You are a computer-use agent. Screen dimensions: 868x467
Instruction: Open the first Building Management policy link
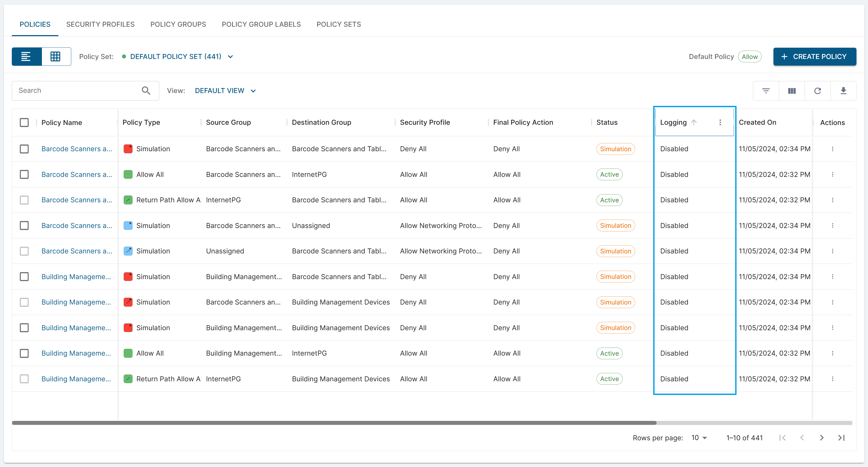coord(76,276)
